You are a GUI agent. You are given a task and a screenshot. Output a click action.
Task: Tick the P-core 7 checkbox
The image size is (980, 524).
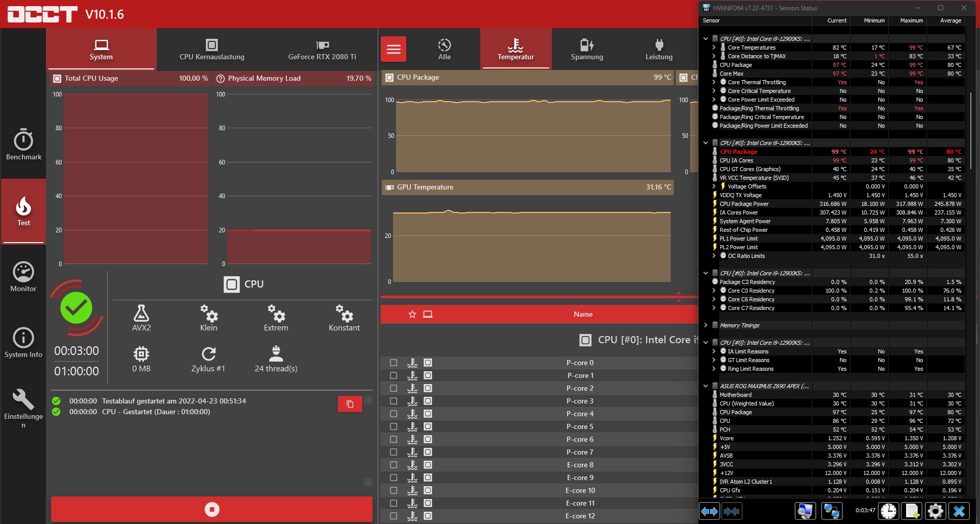coord(394,452)
